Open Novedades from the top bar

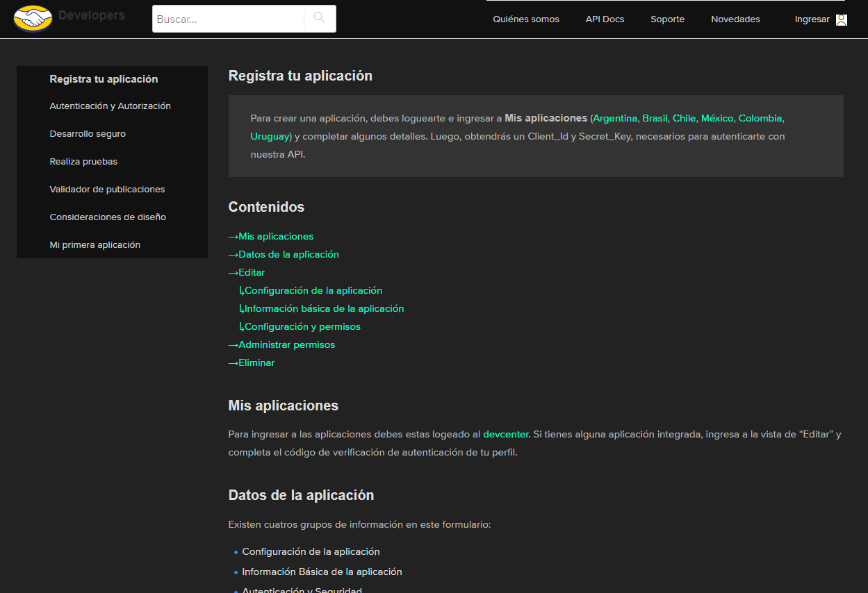click(x=735, y=19)
